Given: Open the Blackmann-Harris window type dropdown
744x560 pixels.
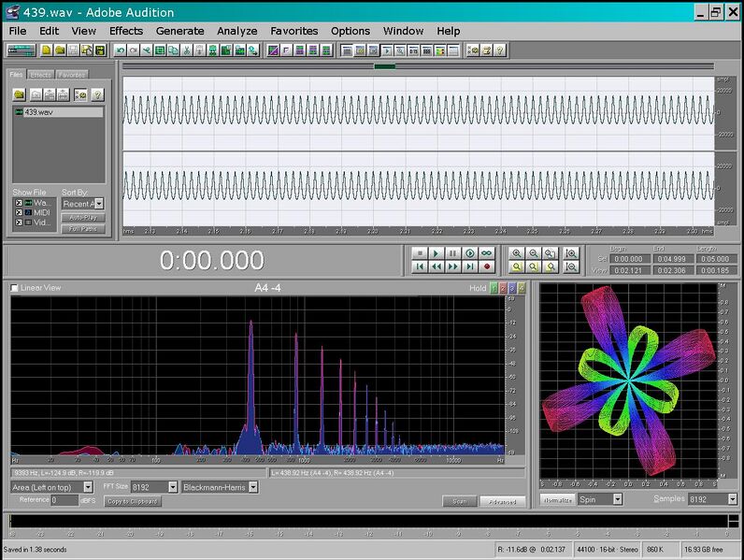Looking at the screenshot, I should pos(253,487).
